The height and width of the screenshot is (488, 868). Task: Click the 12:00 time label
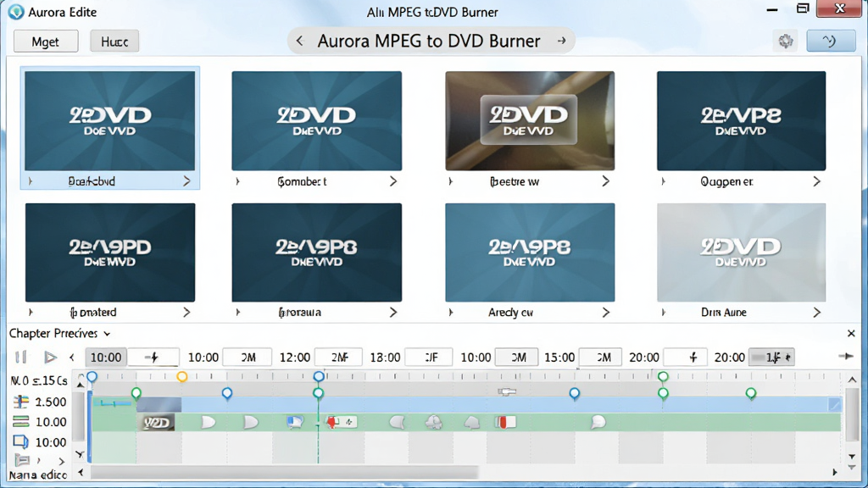tap(294, 358)
